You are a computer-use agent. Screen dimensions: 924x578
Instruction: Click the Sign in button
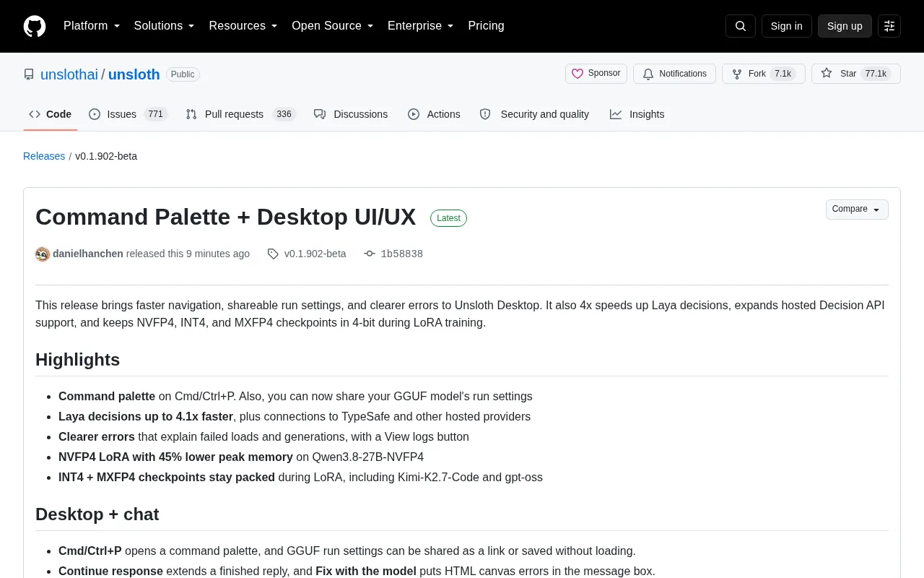click(787, 26)
